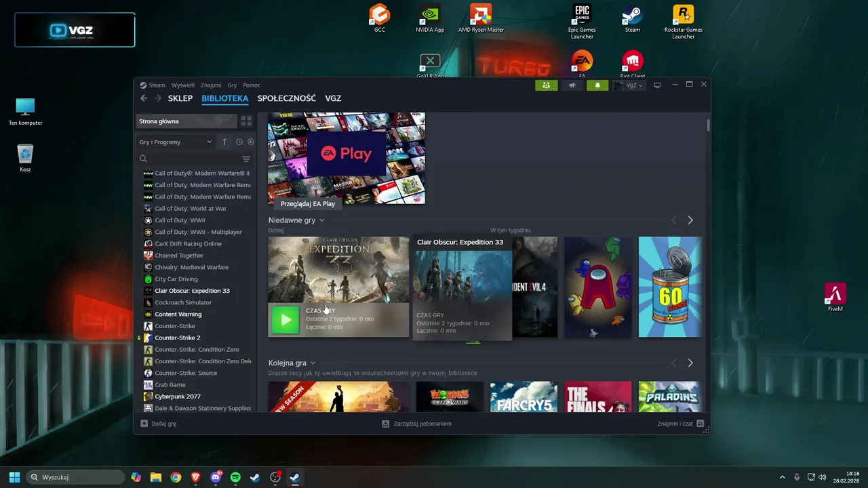Switch library to grid view icon

coord(246,121)
